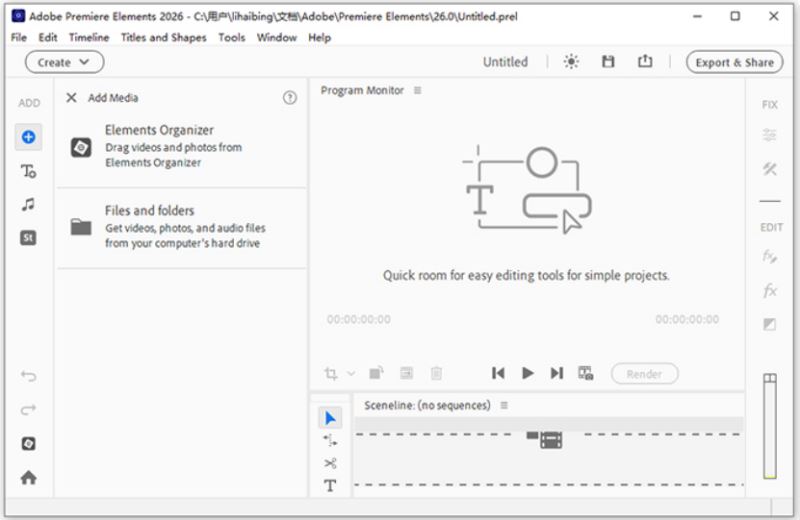The image size is (800, 520).
Task: Open the Help menu
Action: 319,37
